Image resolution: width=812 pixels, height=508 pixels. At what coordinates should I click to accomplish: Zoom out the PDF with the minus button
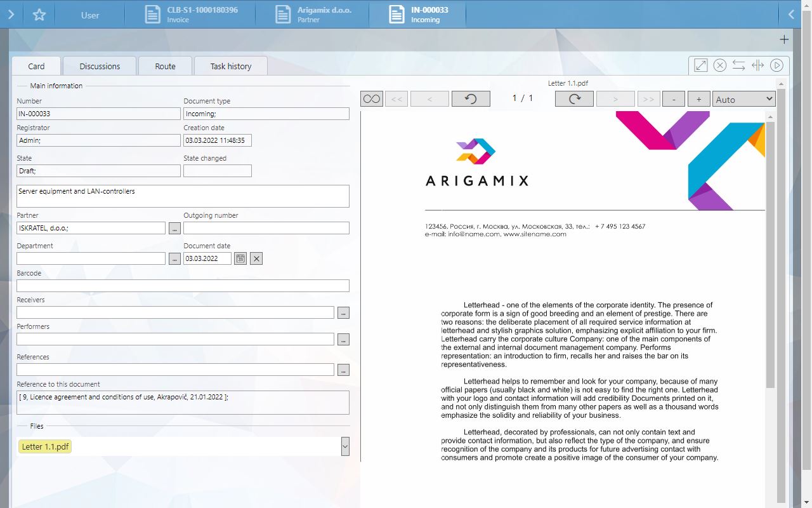click(674, 98)
